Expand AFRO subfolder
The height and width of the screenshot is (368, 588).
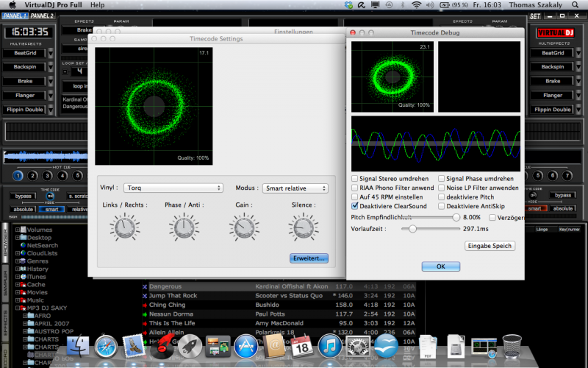(x=25, y=316)
